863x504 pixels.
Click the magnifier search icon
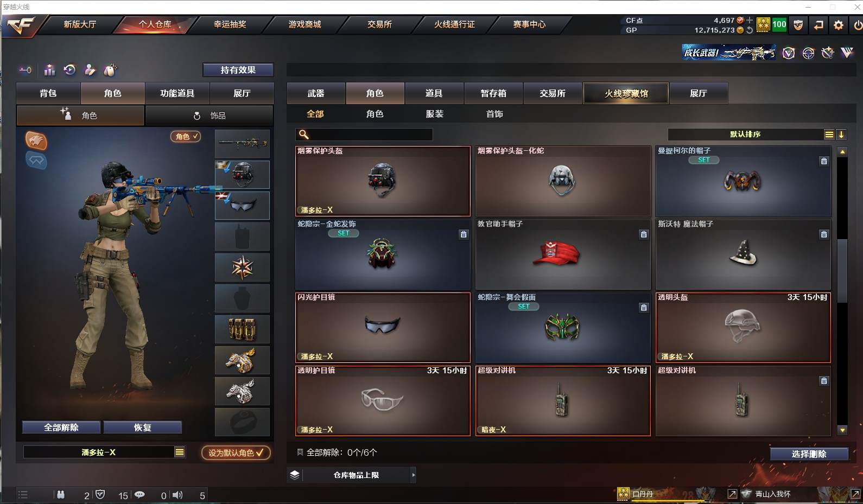[x=304, y=135]
